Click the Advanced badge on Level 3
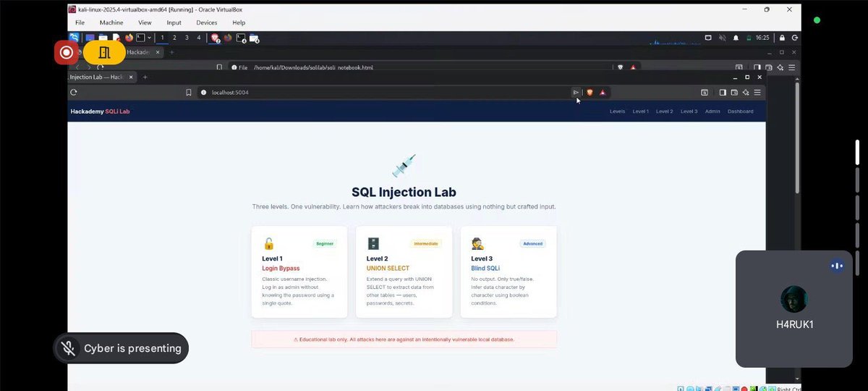This screenshot has height=391, width=868. [533, 244]
